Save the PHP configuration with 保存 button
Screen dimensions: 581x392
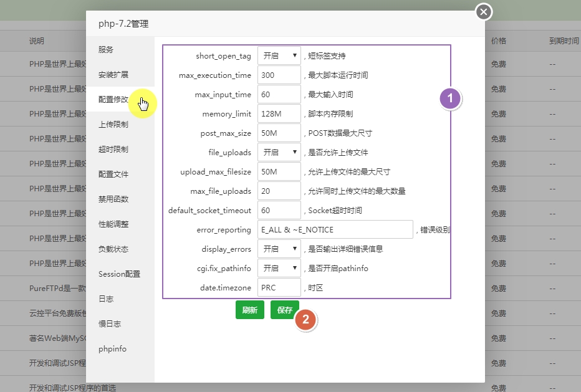pos(284,309)
